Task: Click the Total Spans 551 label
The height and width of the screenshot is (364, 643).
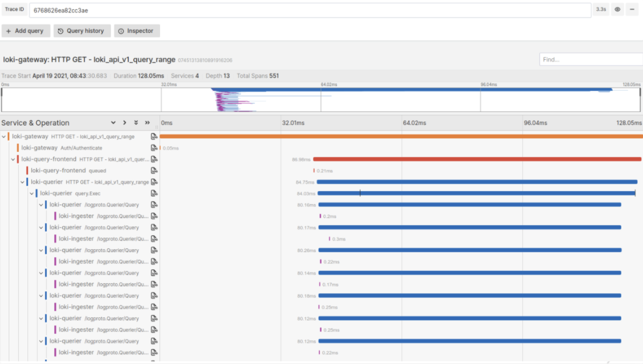Action: tap(258, 76)
